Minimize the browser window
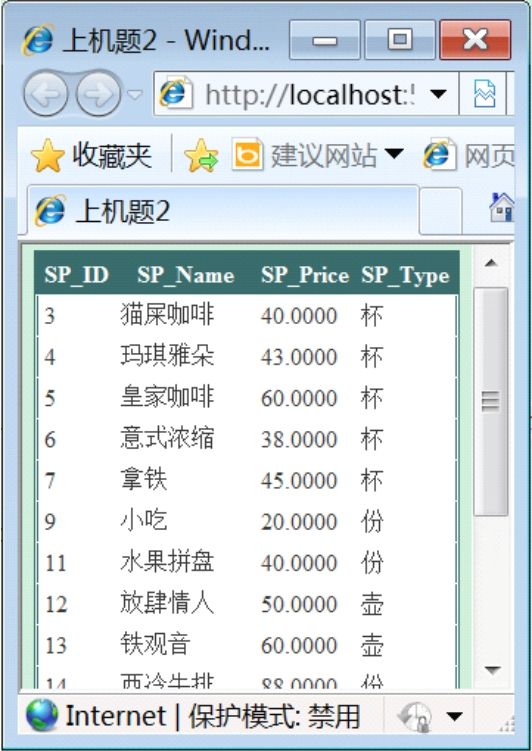The width and height of the screenshot is (532, 751). 324,40
